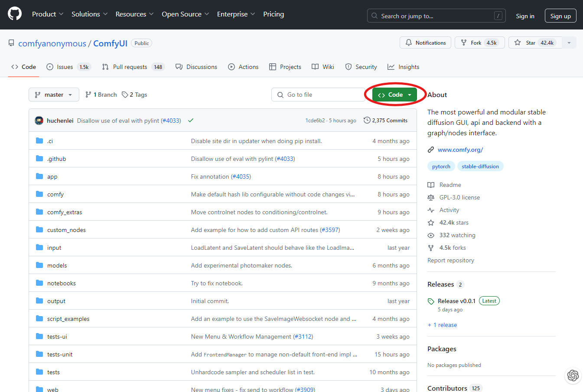Click the book icon beside Readme
Image resolution: width=583 pixels, height=392 pixels.
pyautogui.click(x=431, y=185)
